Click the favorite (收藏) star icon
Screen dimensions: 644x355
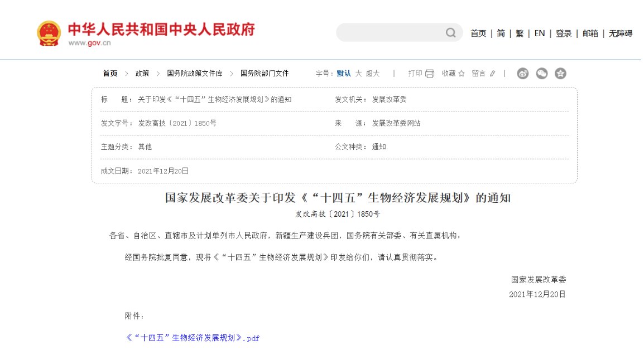[x=462, y=74]
